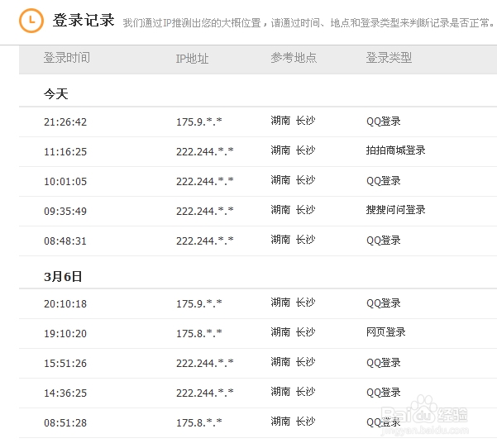Screen dimensions: 497x448
Task: Click the 登录时间 column header
Action: click(66, 58)
